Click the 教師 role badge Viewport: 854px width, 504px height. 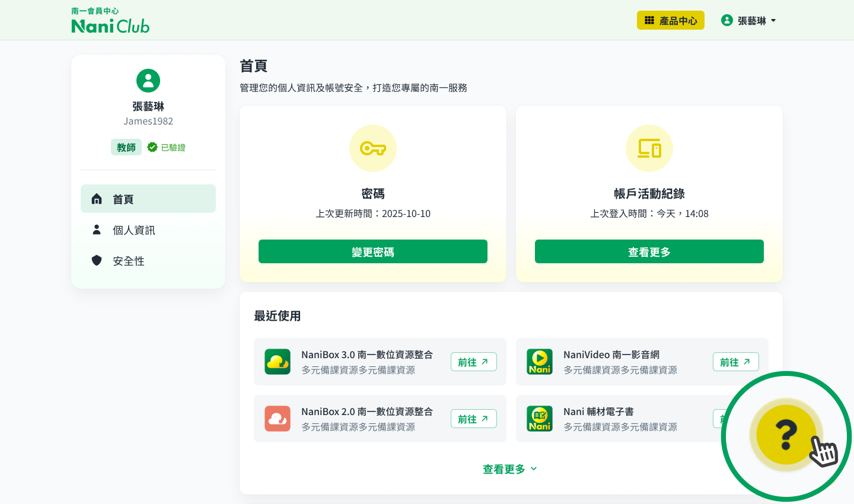(126, 147)
